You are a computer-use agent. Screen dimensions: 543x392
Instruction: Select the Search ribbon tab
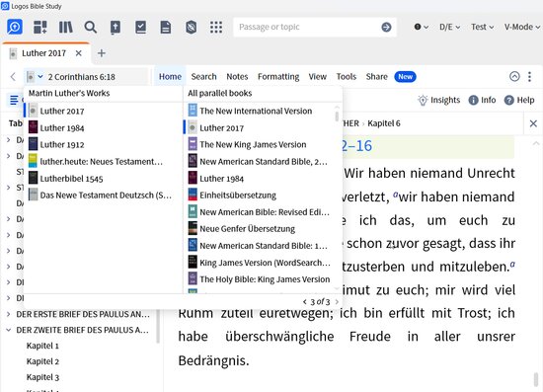203,77
